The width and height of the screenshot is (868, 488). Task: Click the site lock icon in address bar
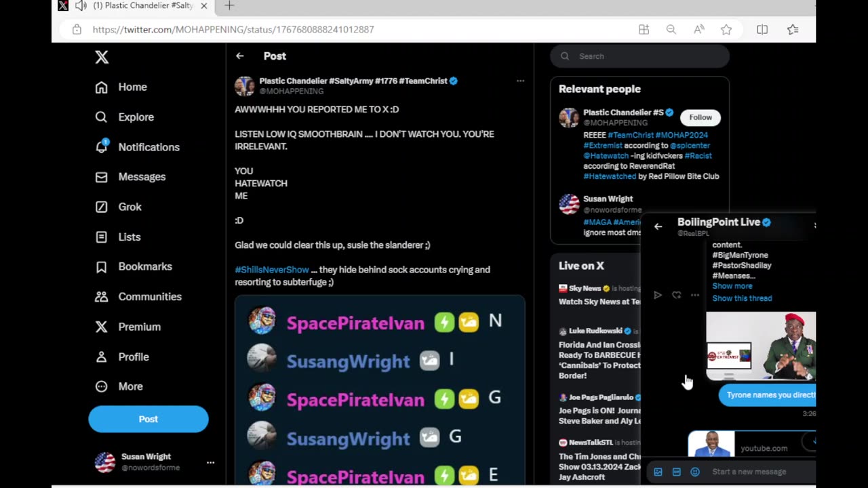click(x=77, y=29)
